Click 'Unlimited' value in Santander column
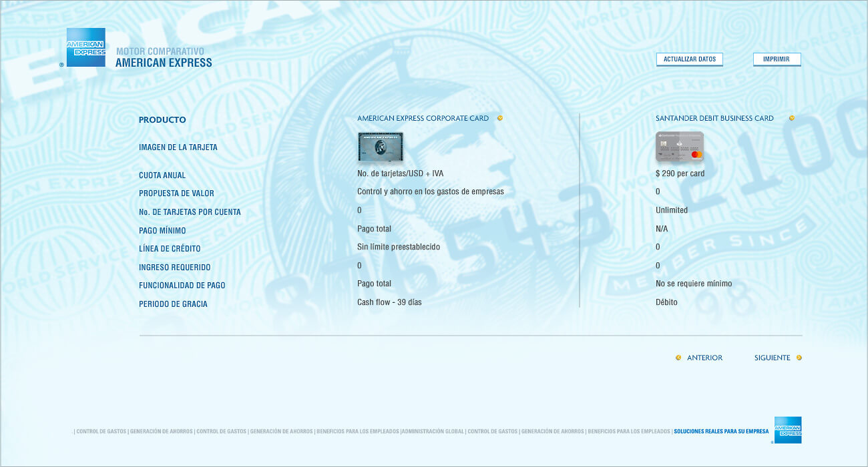 pyautogui.click(x=672, y=210)
